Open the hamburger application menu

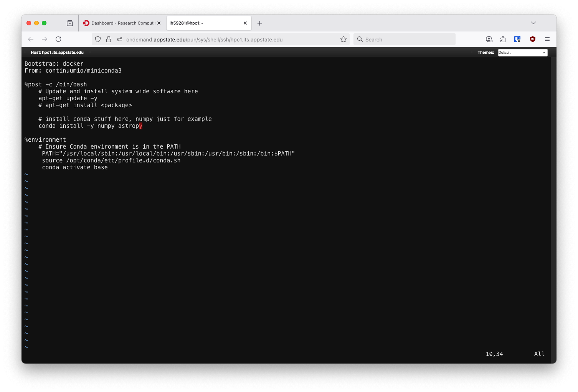click(548, 39)
